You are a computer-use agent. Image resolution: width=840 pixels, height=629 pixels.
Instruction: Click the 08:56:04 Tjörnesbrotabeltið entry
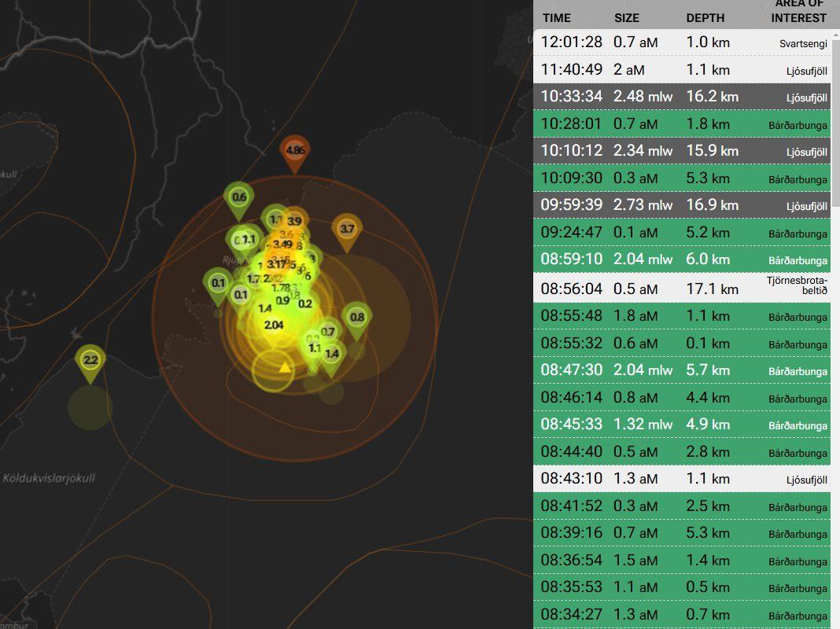pos(681,289)
